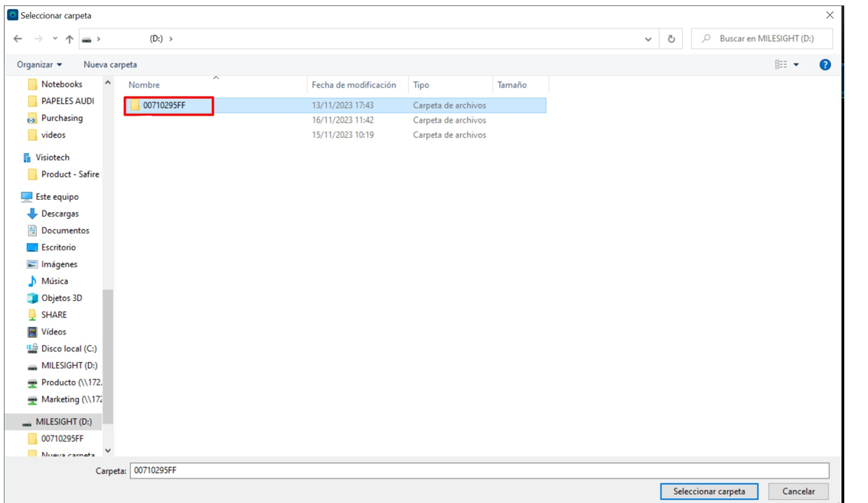Click the Back navigation arrow

coord(16,38)
